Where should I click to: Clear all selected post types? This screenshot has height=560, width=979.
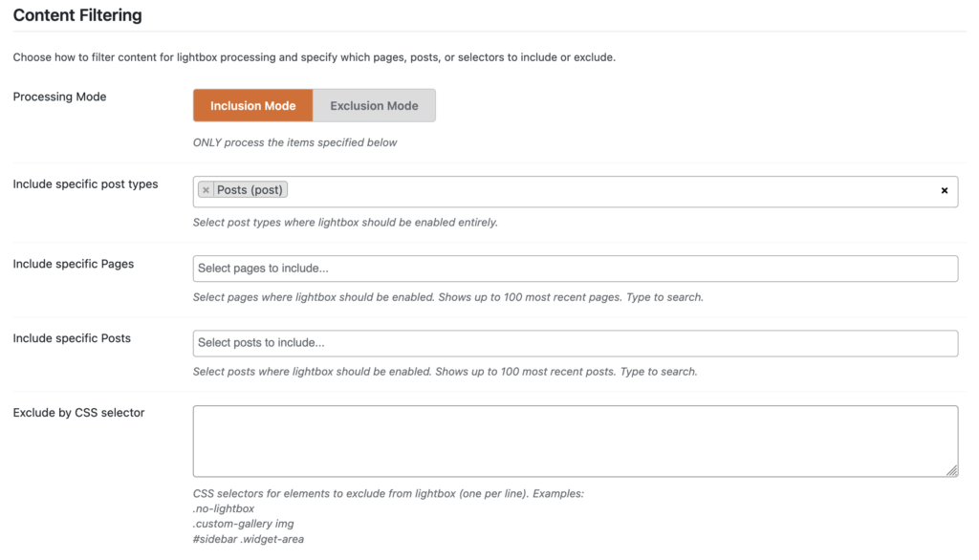[945, 191]
